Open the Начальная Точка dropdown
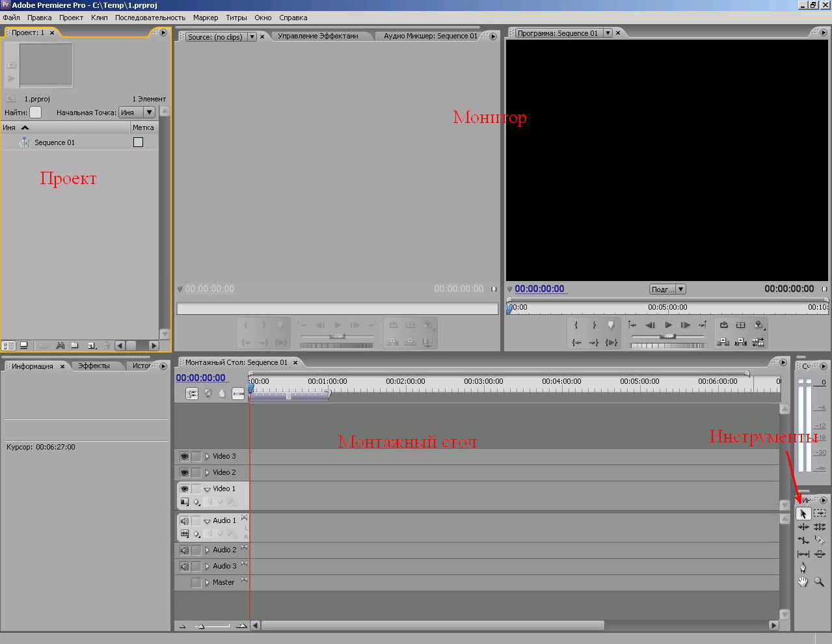The image size is (832, 644). pyautogui.click(x=137, y=112)
